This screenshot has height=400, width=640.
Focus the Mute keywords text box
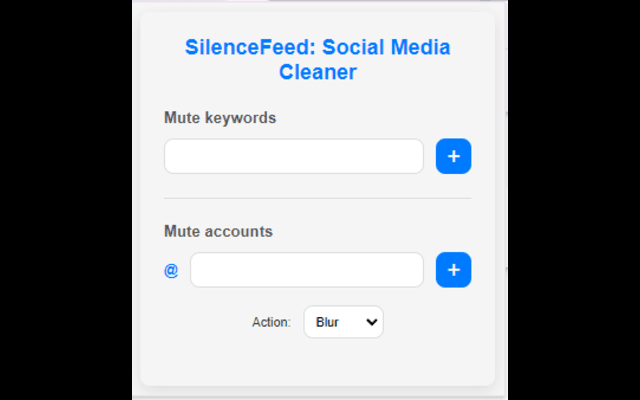[x=294, y=156]
